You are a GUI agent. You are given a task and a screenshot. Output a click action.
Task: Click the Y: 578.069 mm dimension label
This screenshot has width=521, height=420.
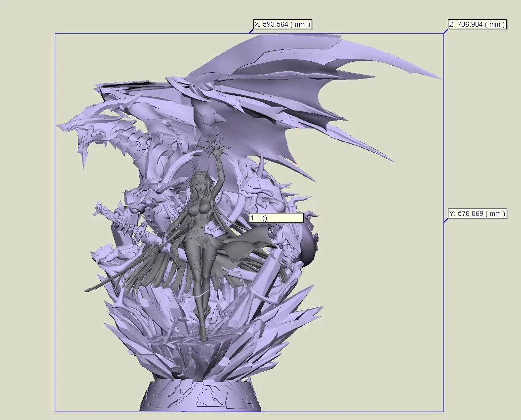(x=477, y=213)
